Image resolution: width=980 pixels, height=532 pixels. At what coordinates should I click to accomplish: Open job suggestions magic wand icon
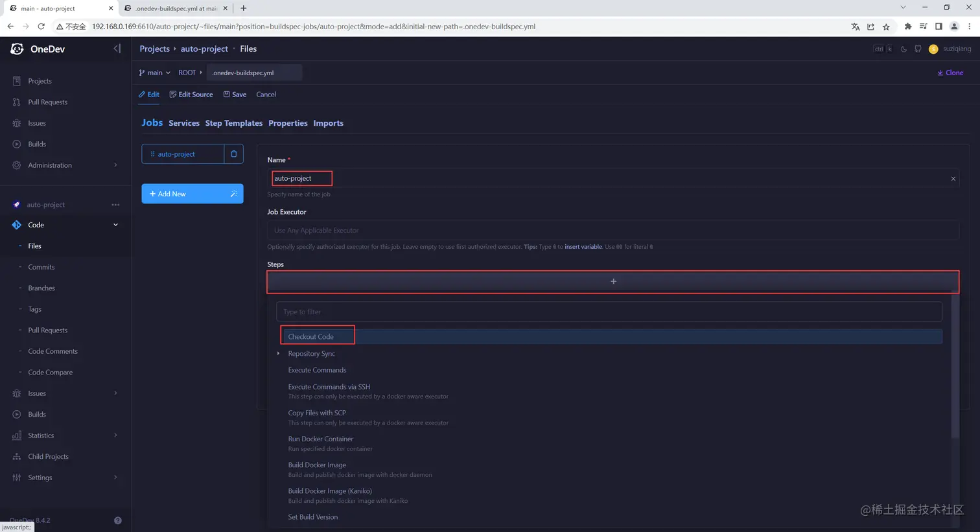coord(234,194)
